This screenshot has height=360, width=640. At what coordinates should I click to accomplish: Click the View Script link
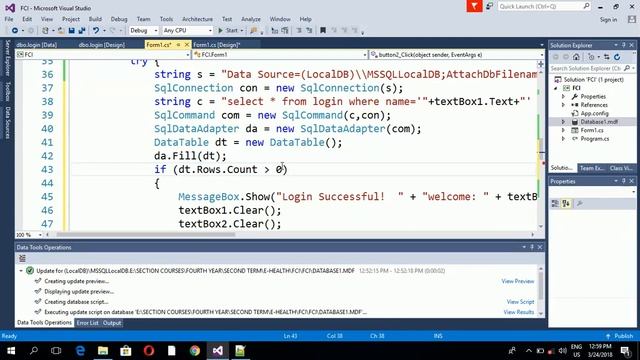pos(520,302)
